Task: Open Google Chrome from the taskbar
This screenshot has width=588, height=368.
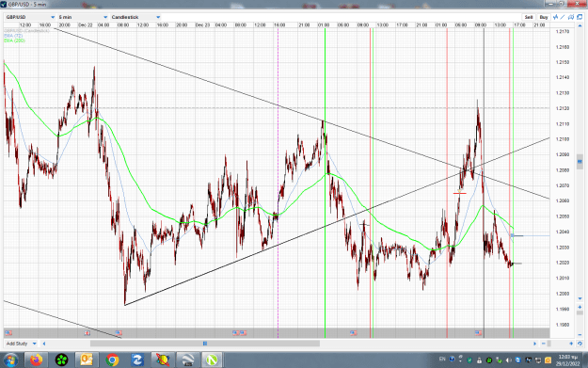Action: (112, 360)
